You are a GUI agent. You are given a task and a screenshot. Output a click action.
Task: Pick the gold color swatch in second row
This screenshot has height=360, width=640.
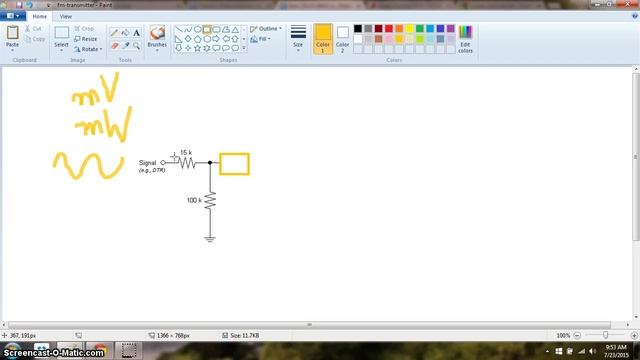coord(399,39)
